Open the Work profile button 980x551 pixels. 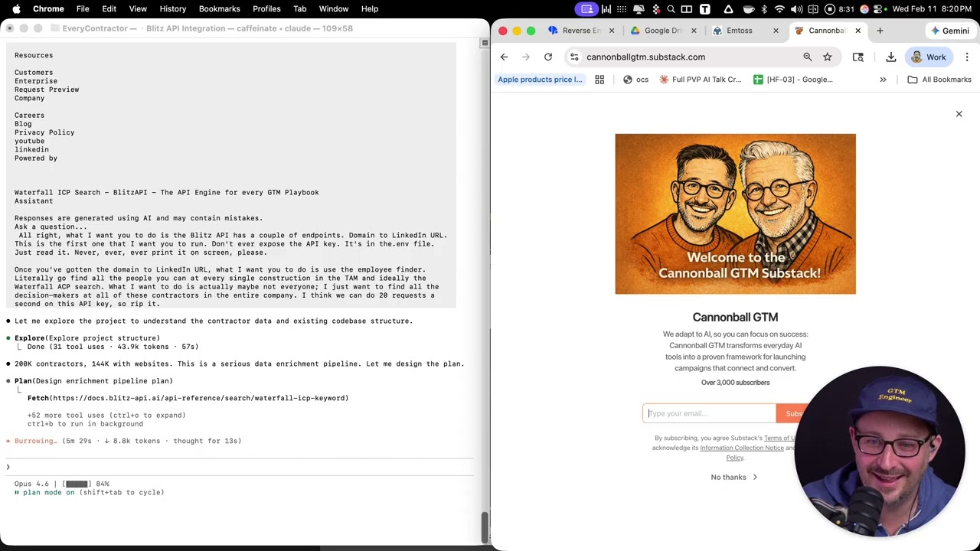point(929,57)
